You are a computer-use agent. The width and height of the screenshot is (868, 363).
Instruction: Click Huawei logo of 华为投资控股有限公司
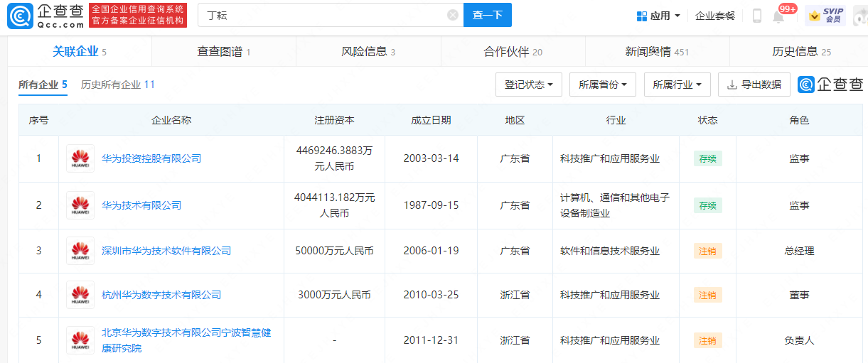tap(80, 158)
